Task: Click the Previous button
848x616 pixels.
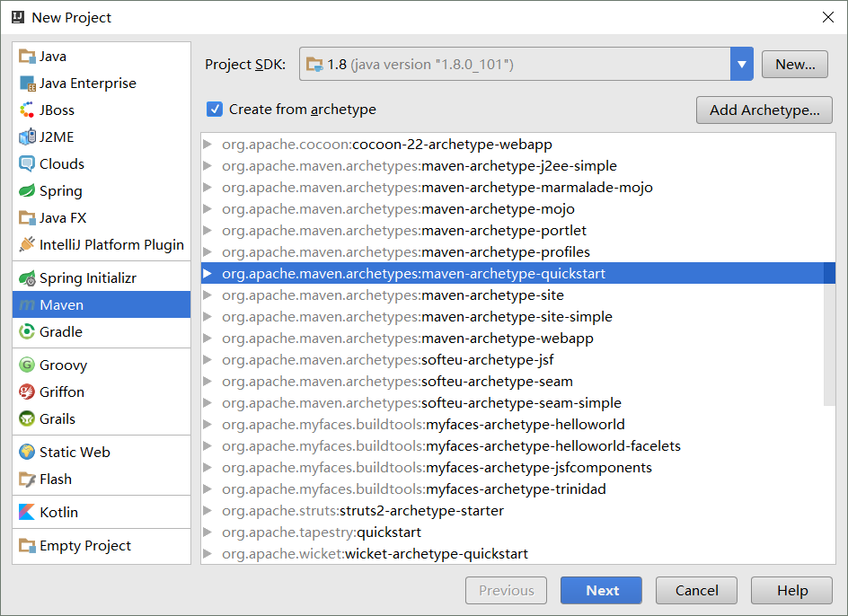Action: coord(506,590)
